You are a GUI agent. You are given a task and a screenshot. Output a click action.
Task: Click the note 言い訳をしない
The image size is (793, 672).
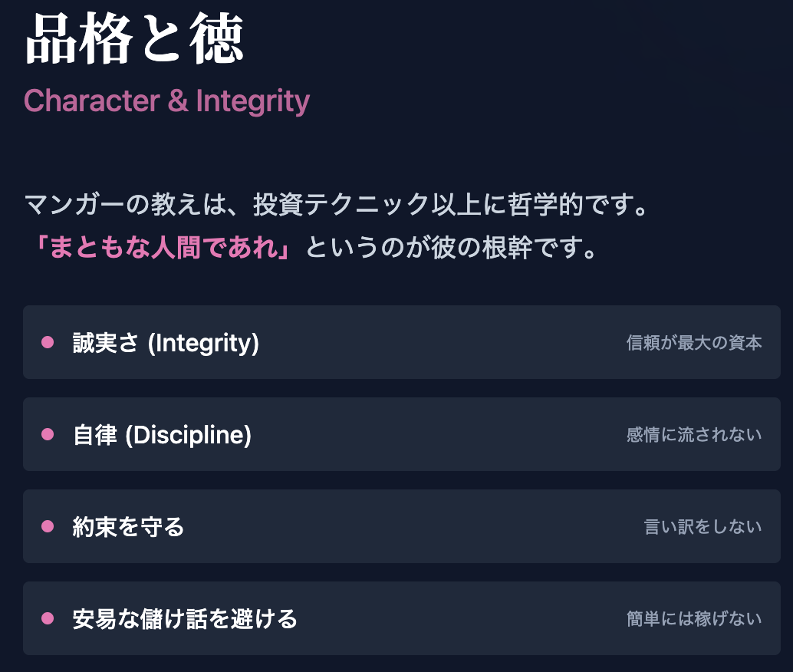pos(703,527)
